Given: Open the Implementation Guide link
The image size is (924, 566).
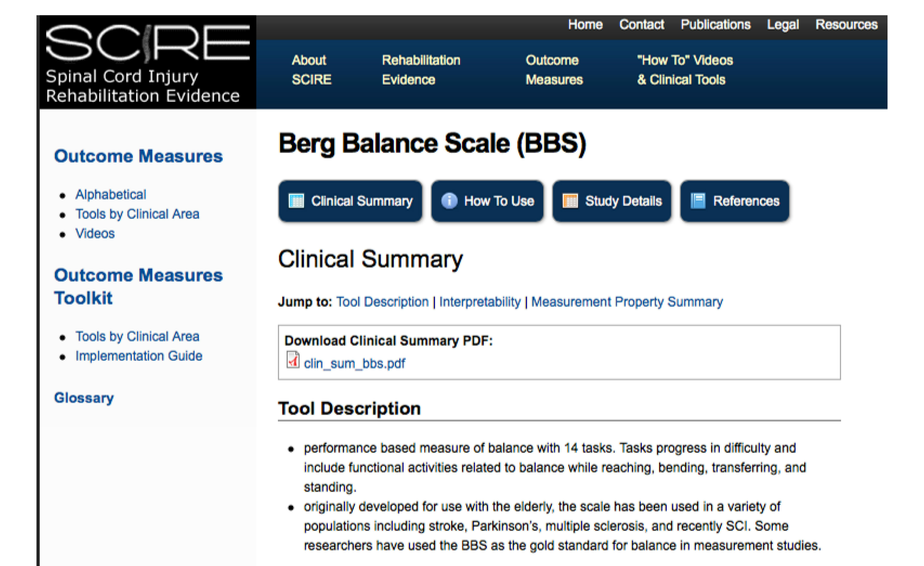Looking at the screenshot, I should [x=139, y=356].
